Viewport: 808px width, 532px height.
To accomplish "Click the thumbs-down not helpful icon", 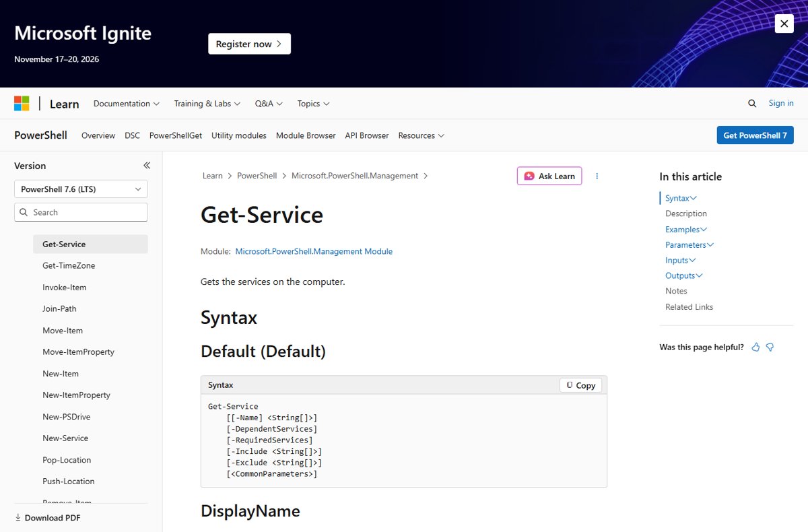I will pyautogui.click(x=770, y=347).
